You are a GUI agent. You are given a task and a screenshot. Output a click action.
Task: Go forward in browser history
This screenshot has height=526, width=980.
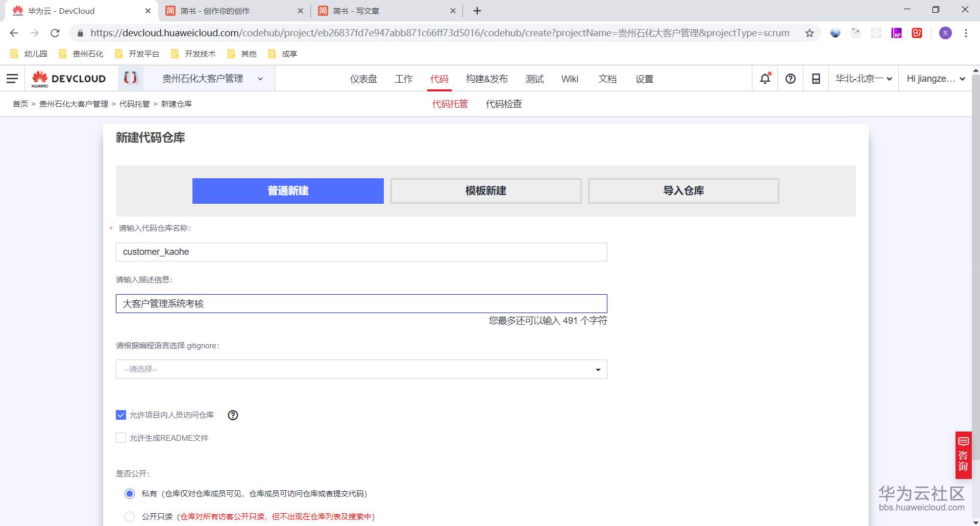[x=35, y=33]
